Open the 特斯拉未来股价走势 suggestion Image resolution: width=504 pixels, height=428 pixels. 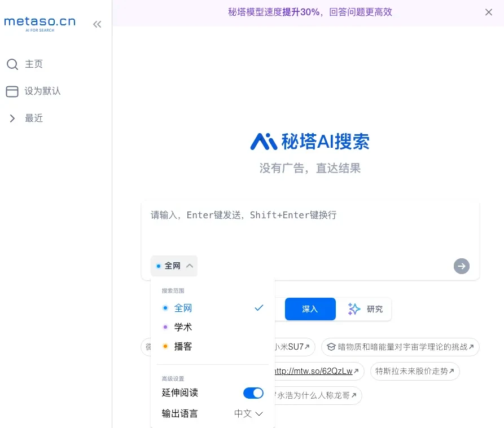415,371
